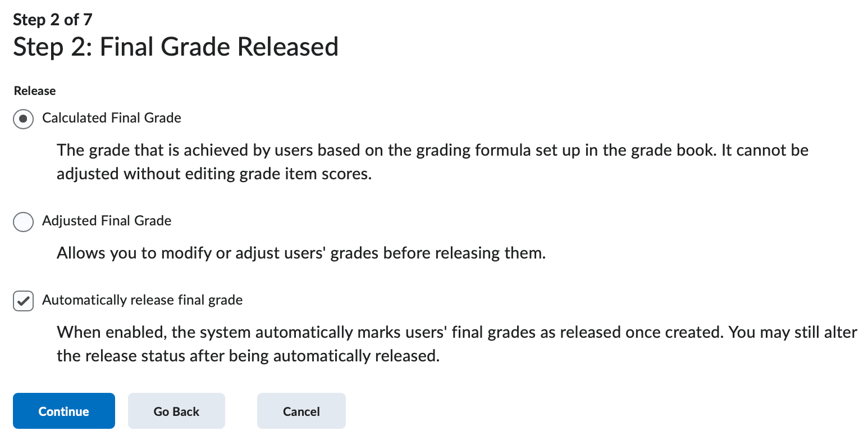
Task: Confirm settings by clicking Continue
Action: coord(63,411)
